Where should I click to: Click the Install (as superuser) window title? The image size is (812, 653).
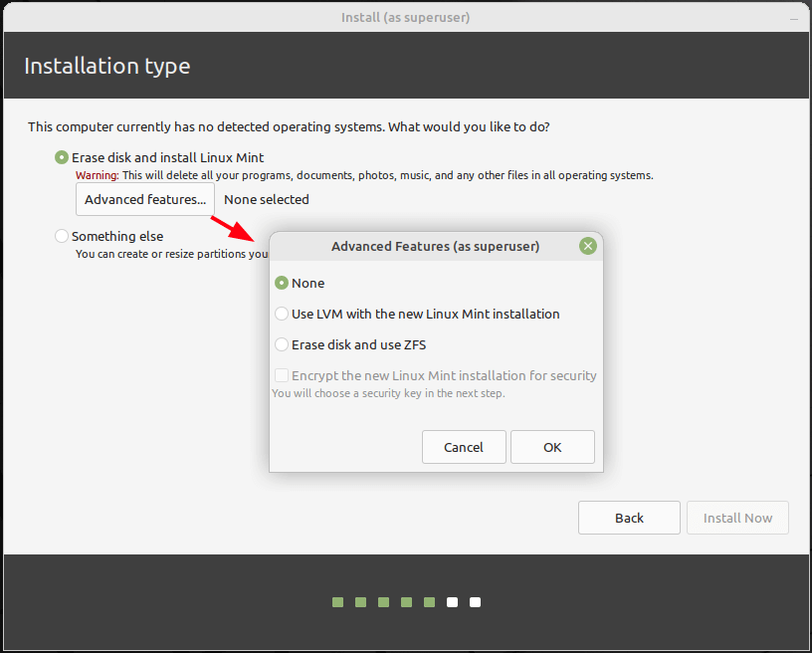tap(405, 17)
